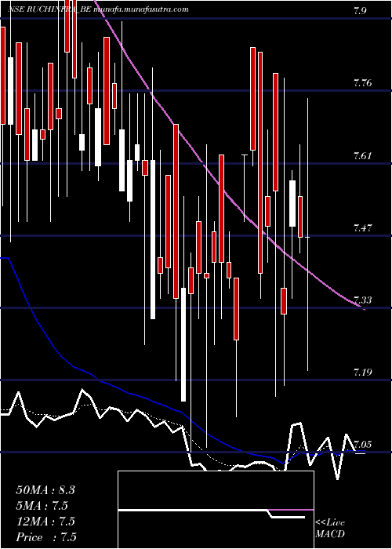Viewport: 392px width, 549px height.
Task: Click the 7.33 price axis label
Action: click(x=362, y=300)
